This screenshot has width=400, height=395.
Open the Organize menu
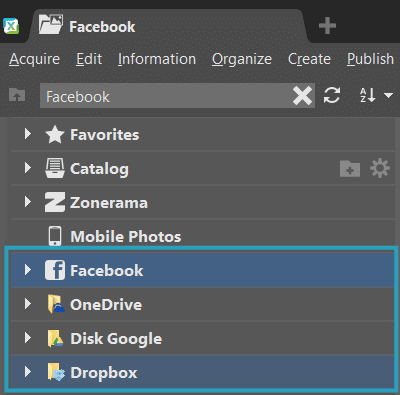(x=242, y=59)
